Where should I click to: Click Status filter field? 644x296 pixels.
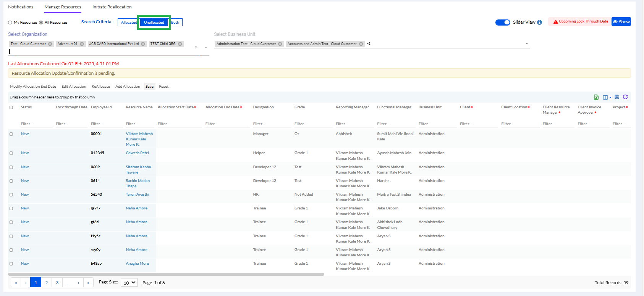point(36,124)
